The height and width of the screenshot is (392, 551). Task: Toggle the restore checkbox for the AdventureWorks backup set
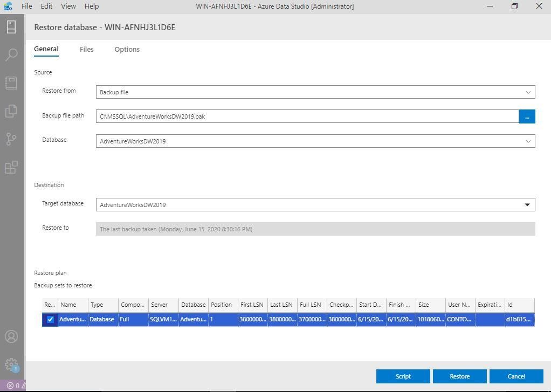(x=50, y=319)
